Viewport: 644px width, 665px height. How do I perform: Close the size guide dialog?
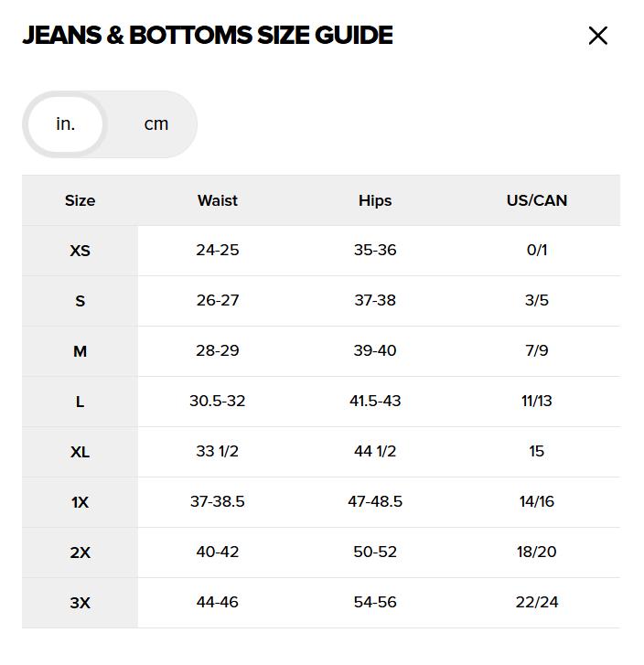click(x=597, y=36)
